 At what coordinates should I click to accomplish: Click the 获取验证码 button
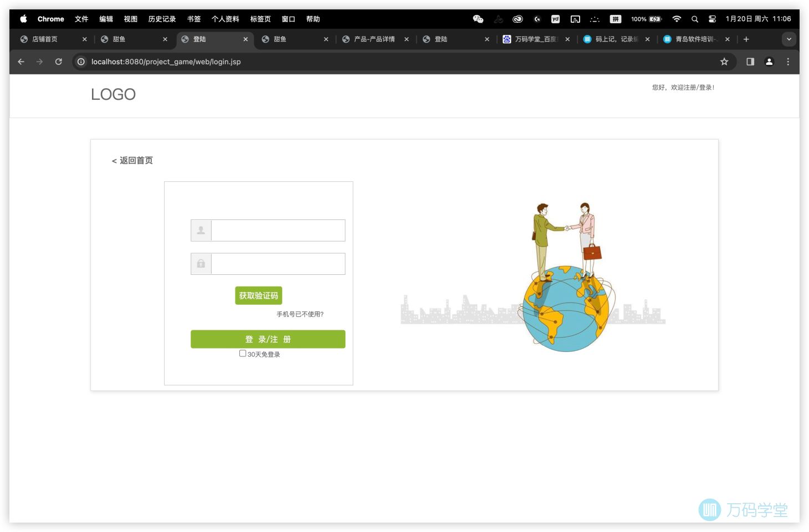tap(258, 295)
